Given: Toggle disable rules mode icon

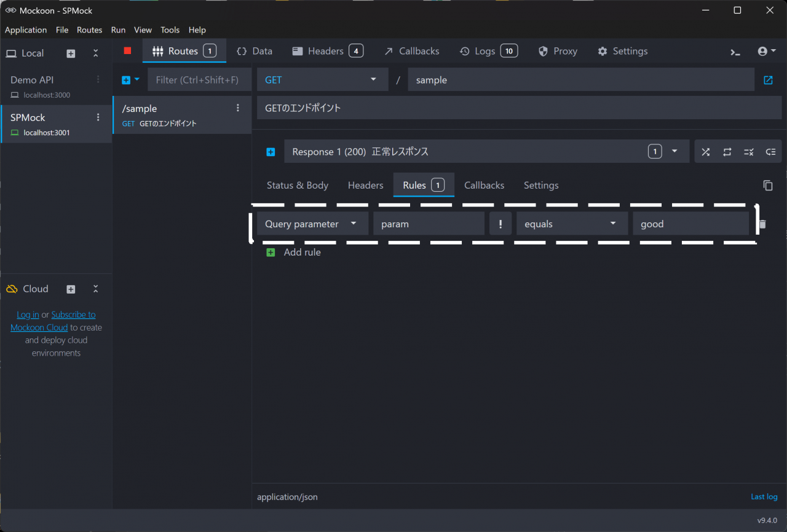Looking at the screenshot, I should click(748, 152).
